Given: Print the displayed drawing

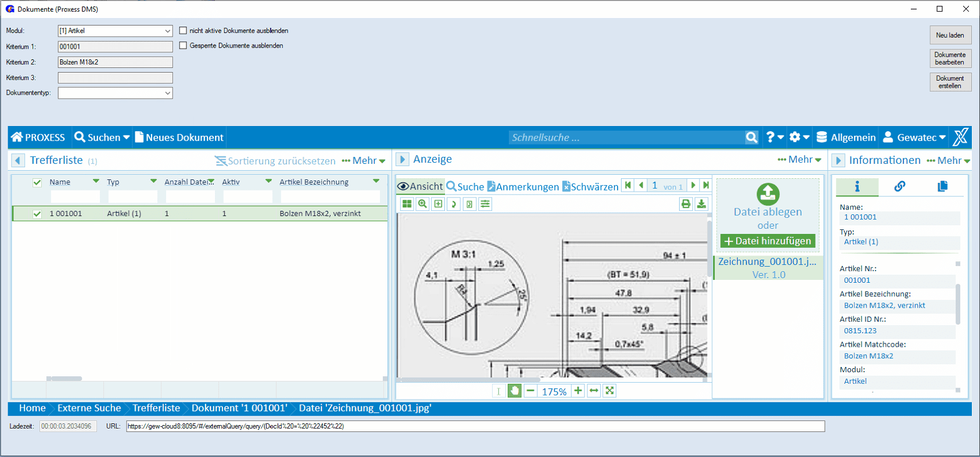Looking at the screenshot, I should [686, 204].
